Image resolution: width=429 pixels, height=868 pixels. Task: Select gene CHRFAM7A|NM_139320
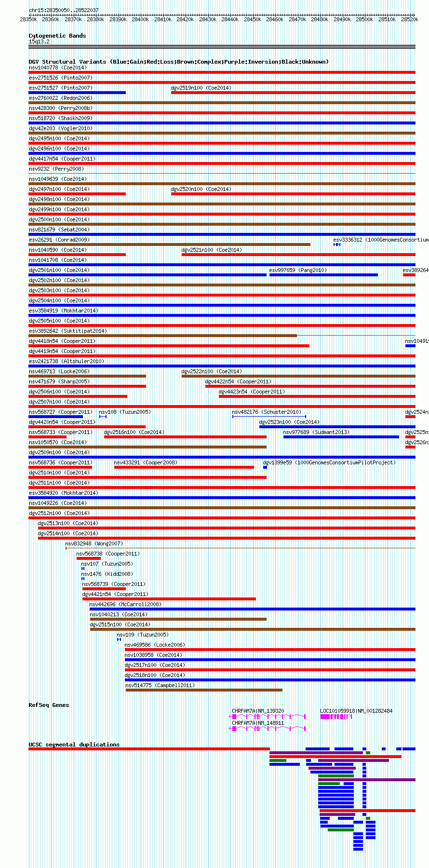click(x=258, y=711)
